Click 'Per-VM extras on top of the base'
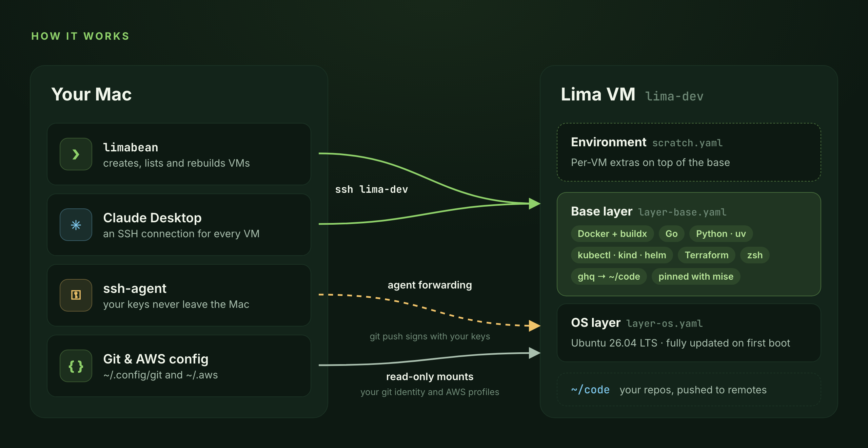 click(650, 163)
